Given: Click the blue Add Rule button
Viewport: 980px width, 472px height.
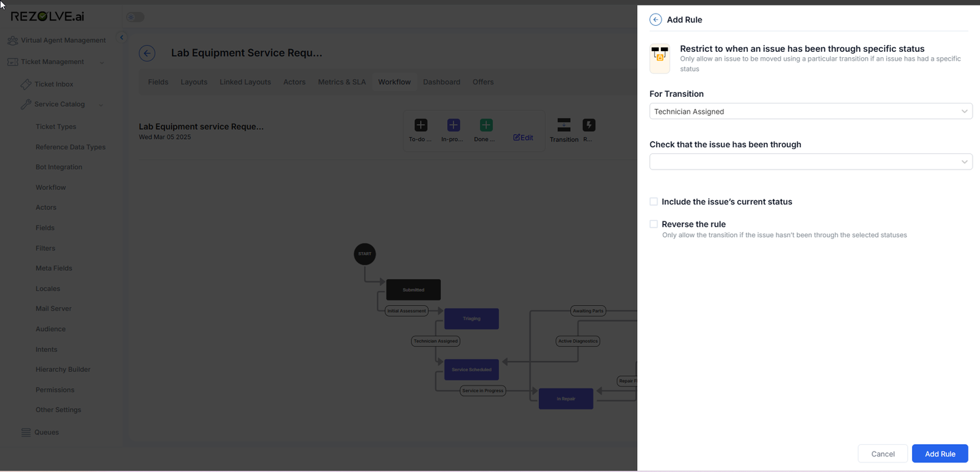Looking at the screenshot, I should click(x=940, y=454).
